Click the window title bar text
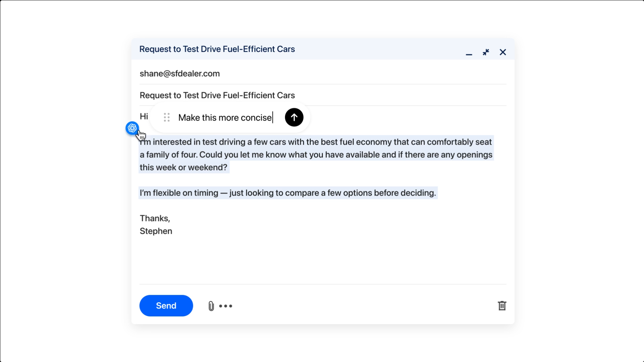Image resolution: width=644 pixels, height=362 pixels. click(217, 49)
